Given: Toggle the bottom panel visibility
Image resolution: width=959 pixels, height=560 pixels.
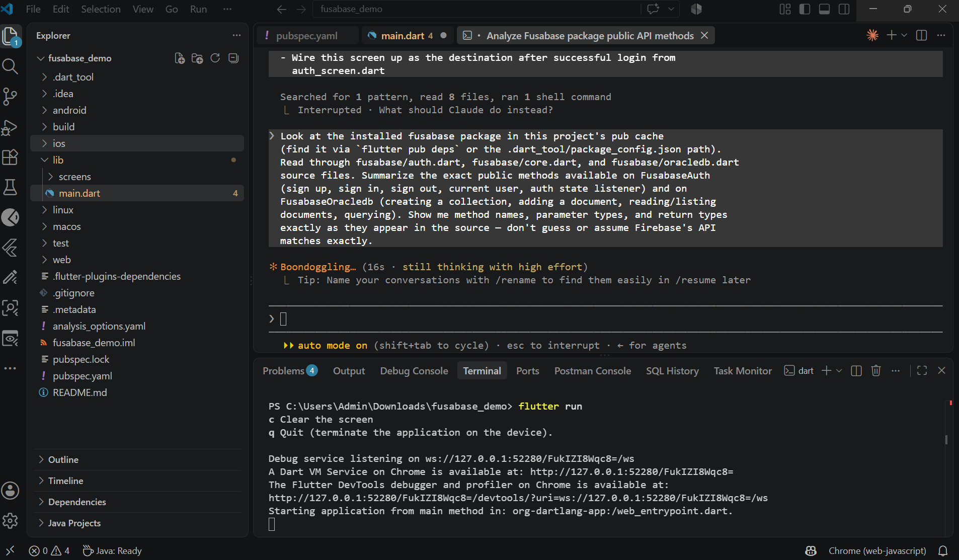Looking at the screenshot, I should pyautogui.click(x=824, y=9).
